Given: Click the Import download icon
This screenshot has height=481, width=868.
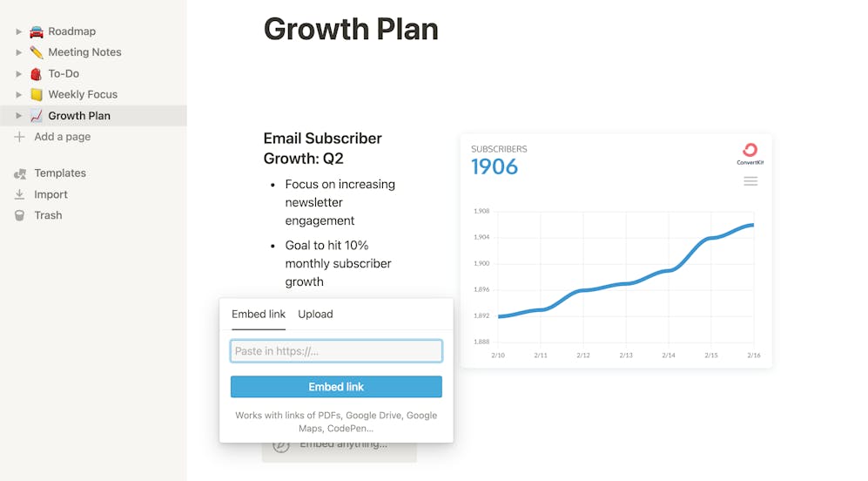Looking at the screenshot, I should coord(20,194).
